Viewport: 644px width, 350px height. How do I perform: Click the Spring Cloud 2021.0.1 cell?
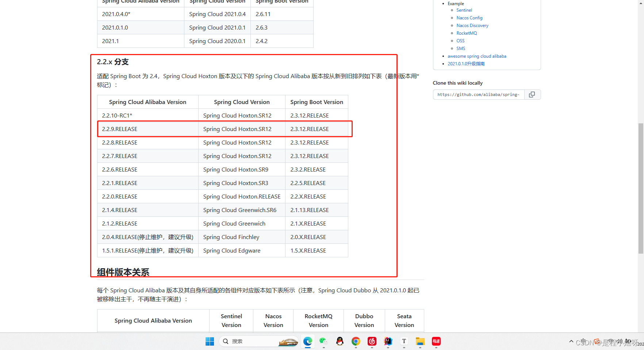pos(217,28)
